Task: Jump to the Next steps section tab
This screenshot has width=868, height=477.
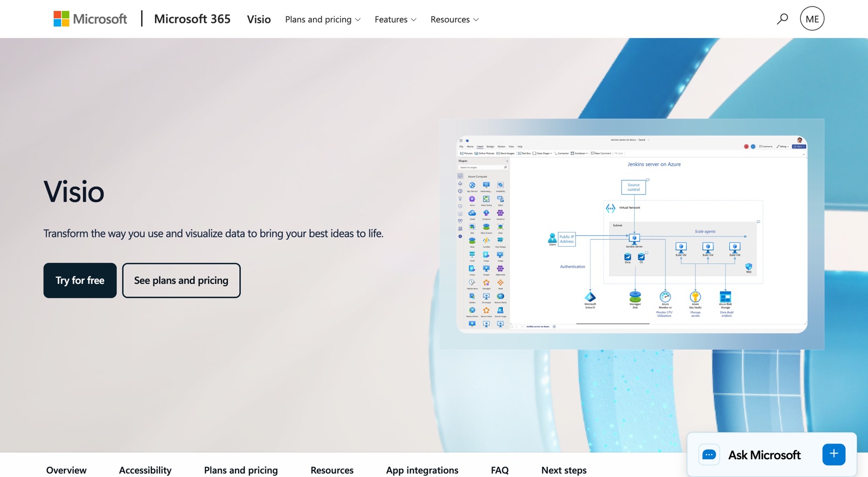Action: (564, 470)
